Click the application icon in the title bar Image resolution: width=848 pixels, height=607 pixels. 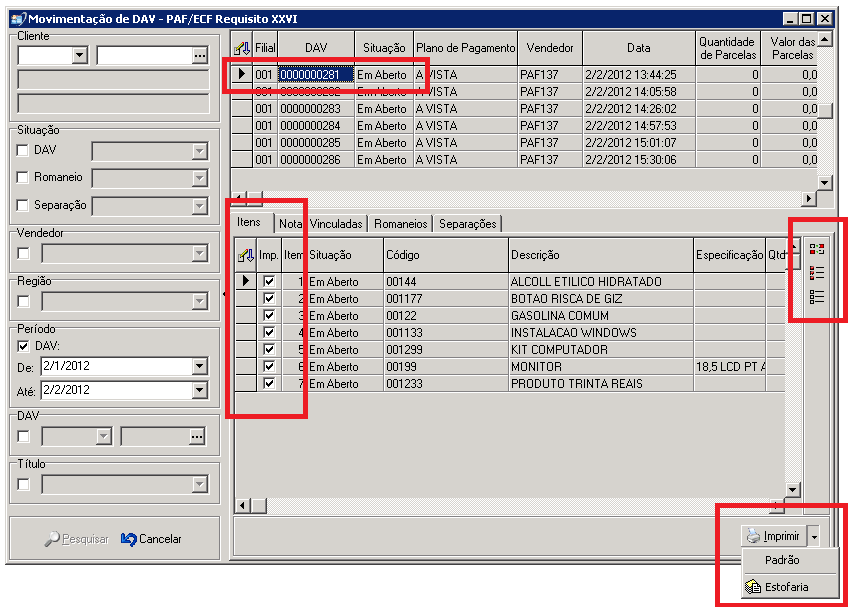pyautogui.click(x=18, y=19)
